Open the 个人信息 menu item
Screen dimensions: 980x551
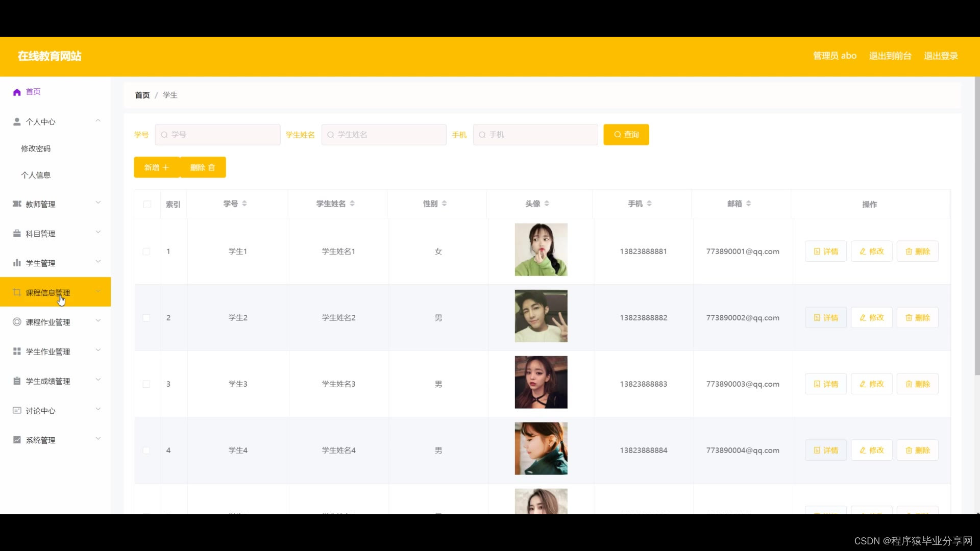36,175
